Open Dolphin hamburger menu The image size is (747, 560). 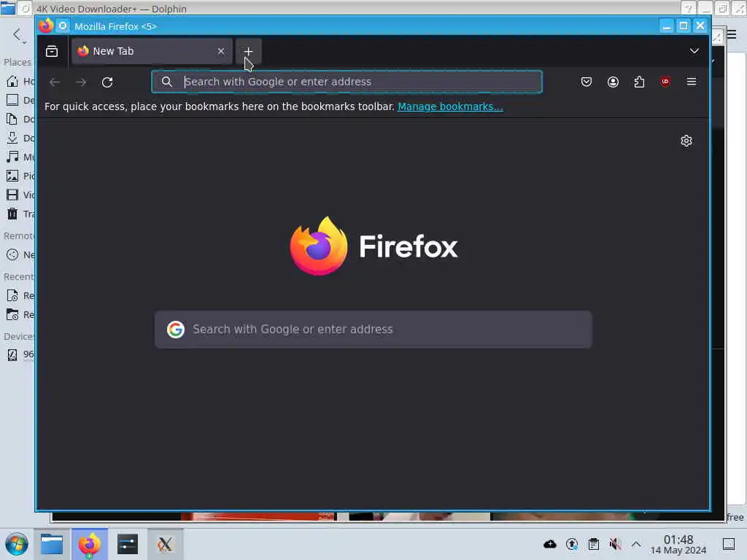732,34
